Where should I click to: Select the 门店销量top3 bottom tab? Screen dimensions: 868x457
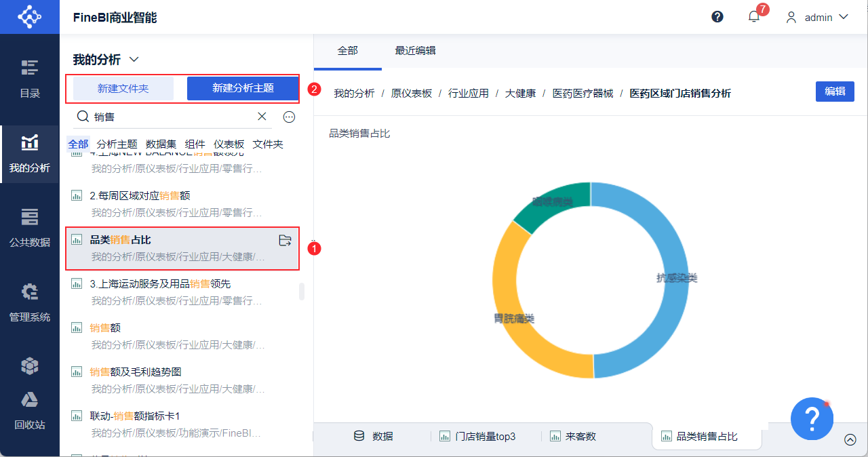tap(485, 437)
